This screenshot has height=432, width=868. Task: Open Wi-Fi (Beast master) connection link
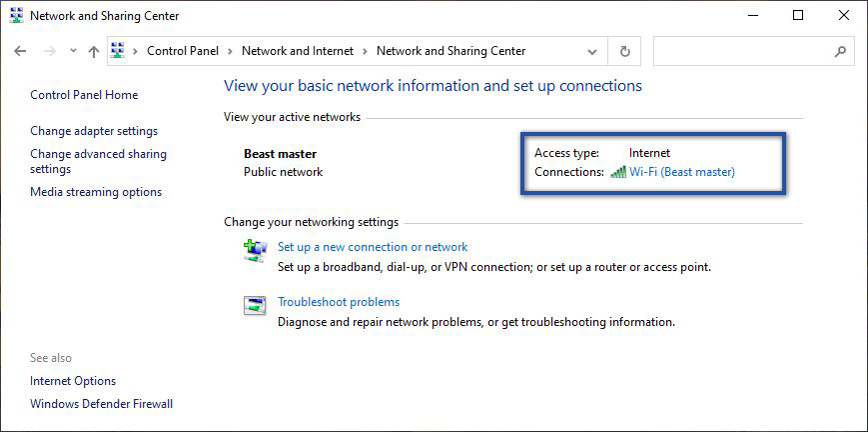681,172
